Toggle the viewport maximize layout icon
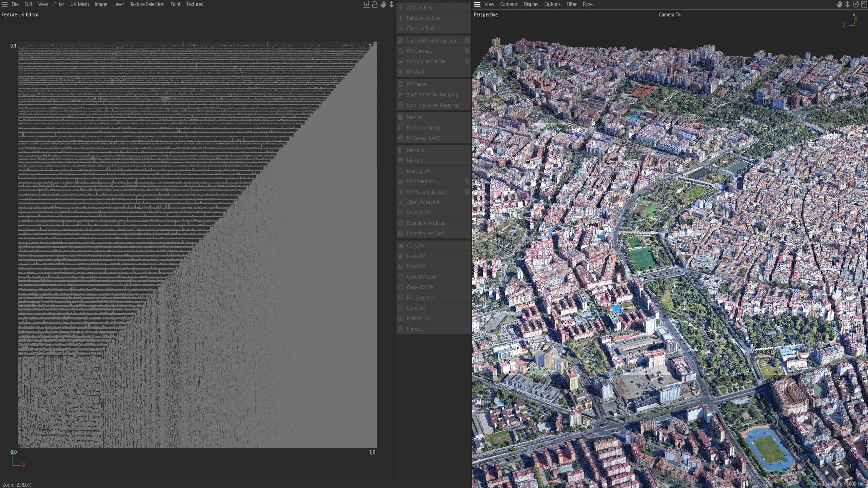This screenshot has width=868, height=488. tap(864, 4)
